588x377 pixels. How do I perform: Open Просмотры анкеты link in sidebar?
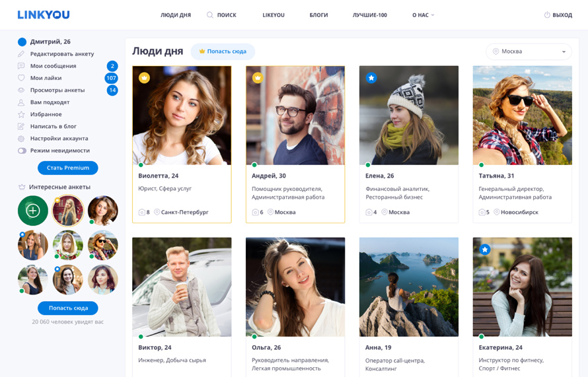[x=57, y=90]
